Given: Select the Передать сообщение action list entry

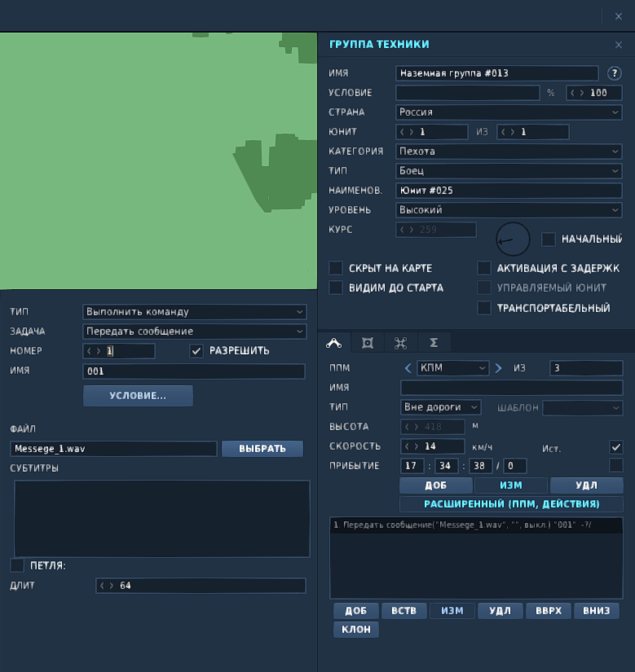Looking at the screenshot, I should pos(476,525).
